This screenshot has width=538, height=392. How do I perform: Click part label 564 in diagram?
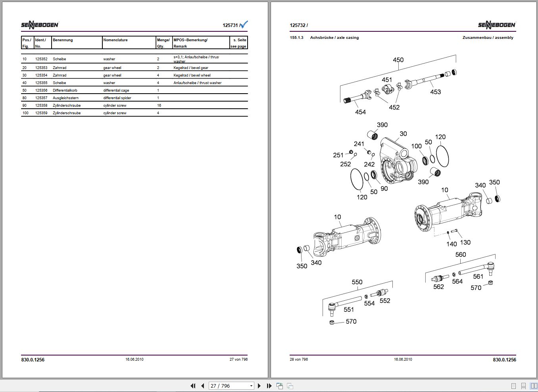coord(457,282)
